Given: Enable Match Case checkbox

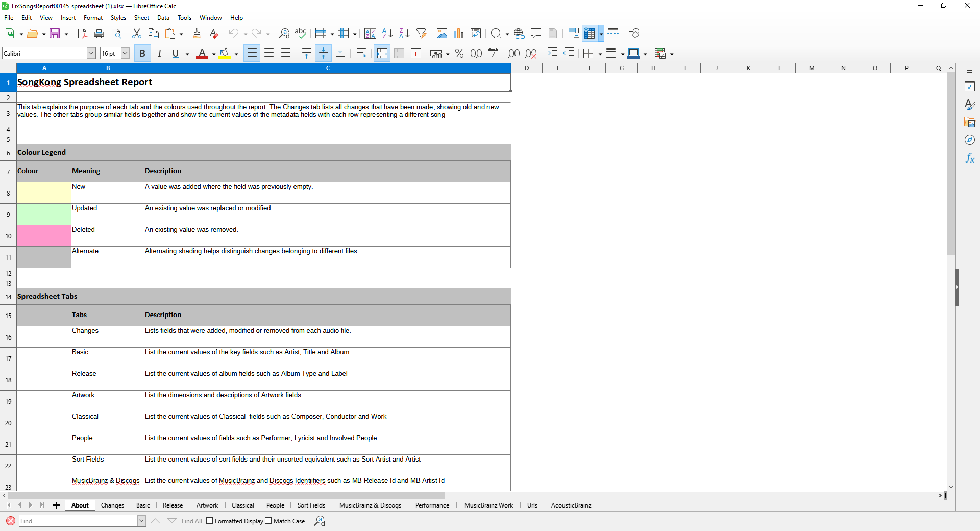Looking at the screenshot, I should pos(268,521).
